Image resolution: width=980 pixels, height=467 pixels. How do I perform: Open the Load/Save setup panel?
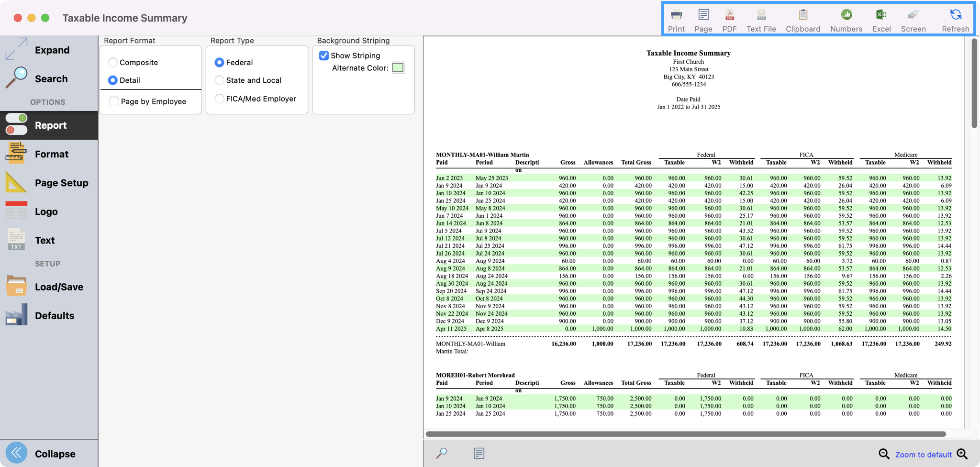58,287
